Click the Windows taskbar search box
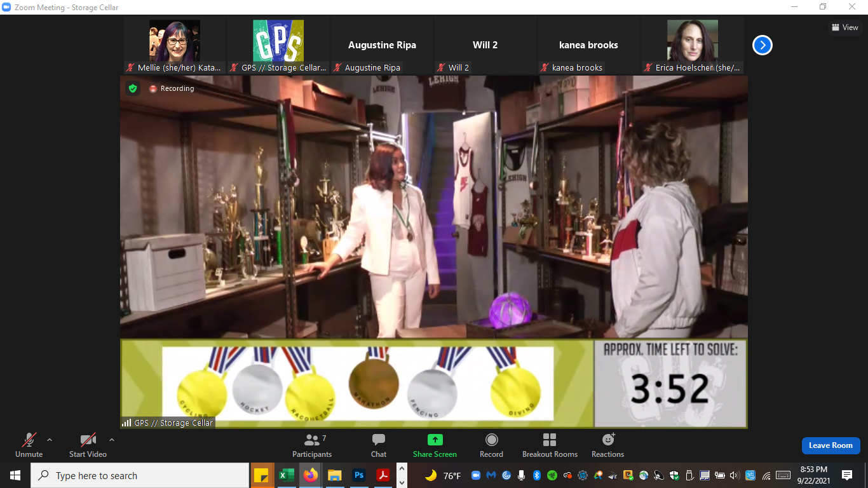The image size is (868, 488). (140, 475)
